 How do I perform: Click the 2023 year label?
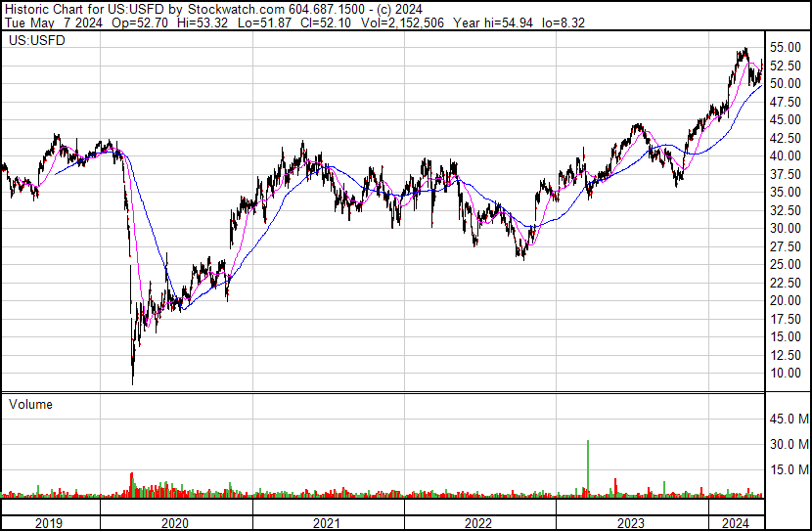click(631, 523)
